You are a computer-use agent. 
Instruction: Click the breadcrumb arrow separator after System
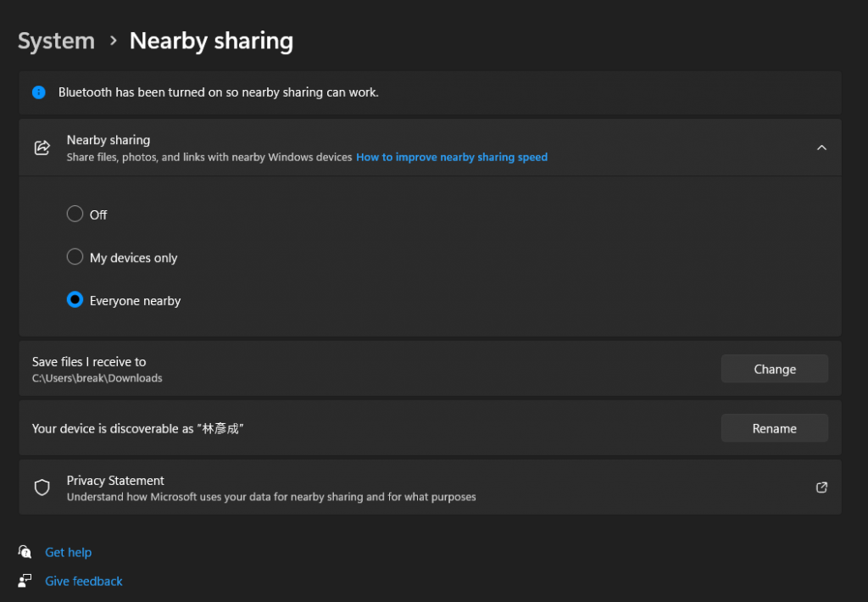113,41
